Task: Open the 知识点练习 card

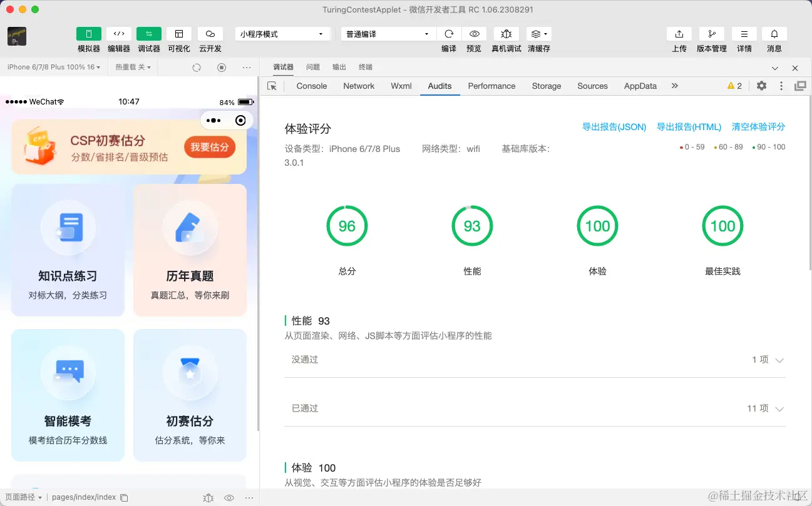Action: pyautogui.click(x=68, y=250)
